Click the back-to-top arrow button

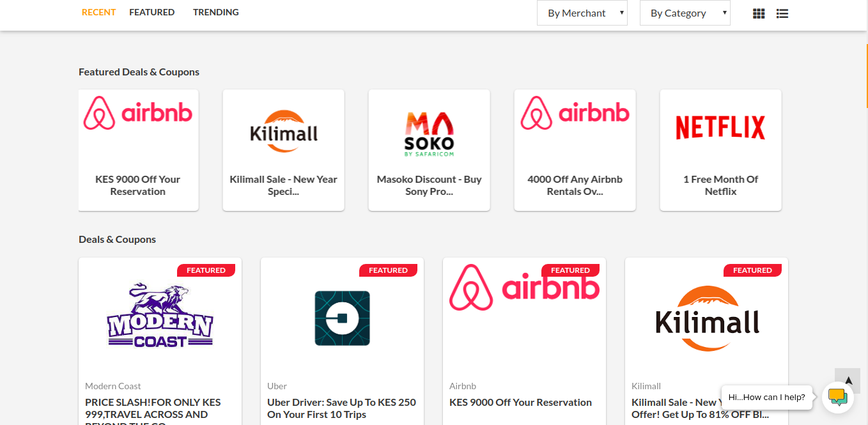coord(848,380)
